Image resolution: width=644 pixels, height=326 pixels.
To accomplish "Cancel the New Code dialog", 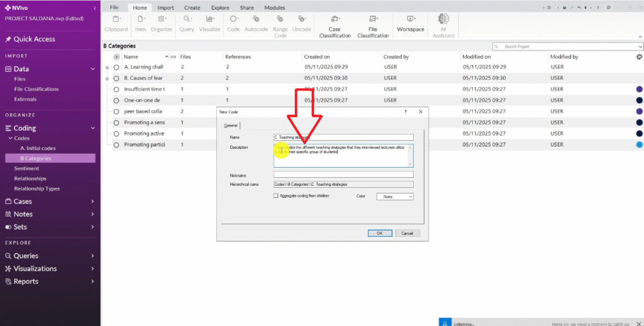I will (x=407, y=233).
